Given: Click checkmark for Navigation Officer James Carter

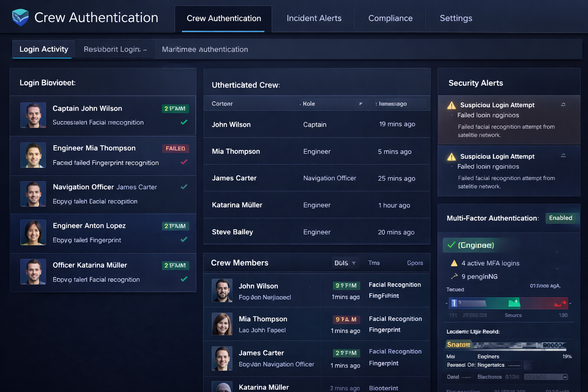Looking at the screenshot, I should pos(184,187).
